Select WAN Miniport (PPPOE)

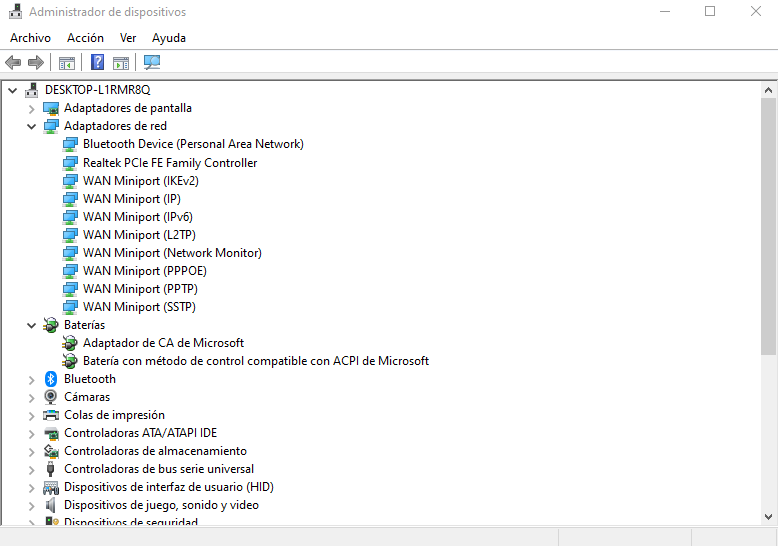pos(145,271)
